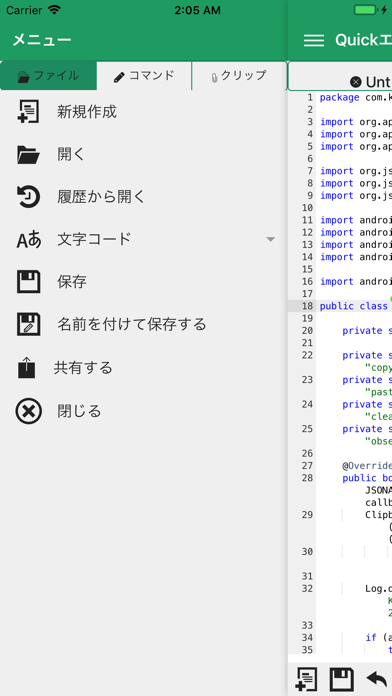Select the Untitled document tab
This screenshot has width=392, height=696.
point(341,77)
